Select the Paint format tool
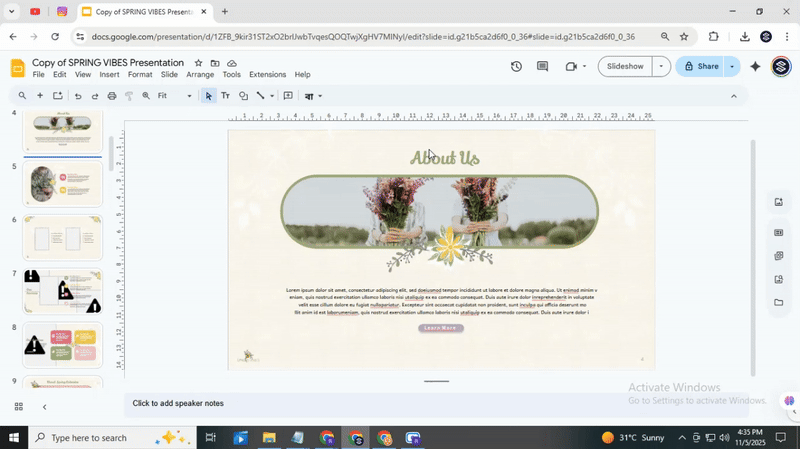 coord(128,96)
